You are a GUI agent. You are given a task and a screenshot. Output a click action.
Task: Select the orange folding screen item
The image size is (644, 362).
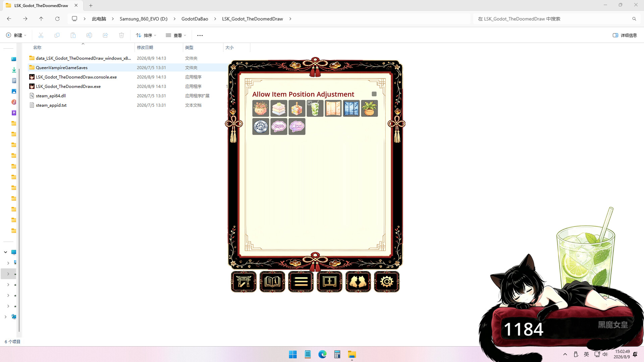tap(333, 108)
